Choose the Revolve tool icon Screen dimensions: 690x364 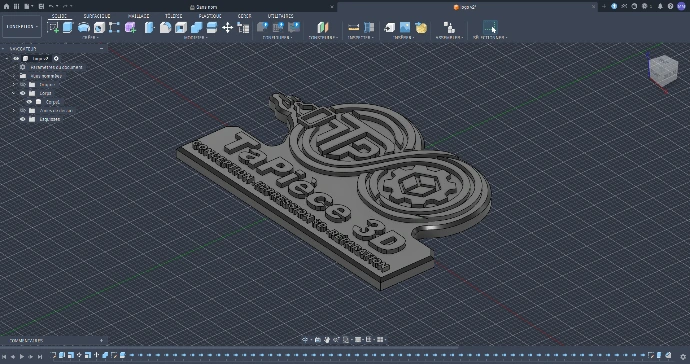coord(84,28)
